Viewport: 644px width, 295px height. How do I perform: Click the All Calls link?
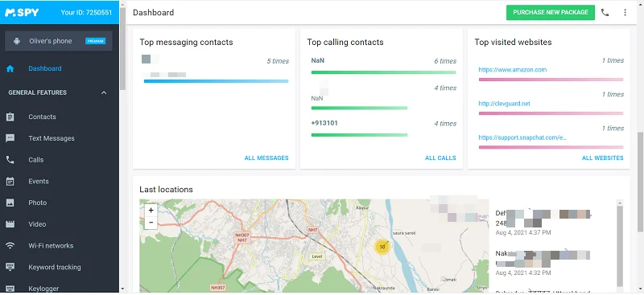tap(440, 158)
